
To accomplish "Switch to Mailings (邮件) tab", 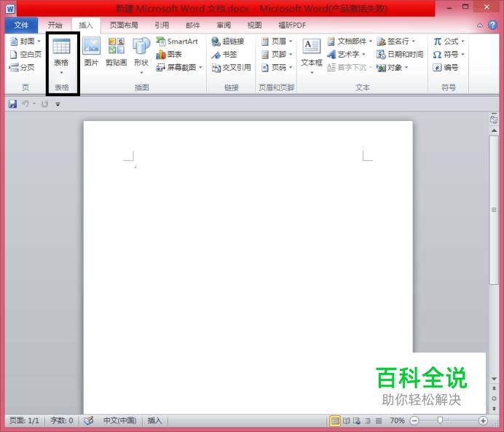I will (193, 25).
